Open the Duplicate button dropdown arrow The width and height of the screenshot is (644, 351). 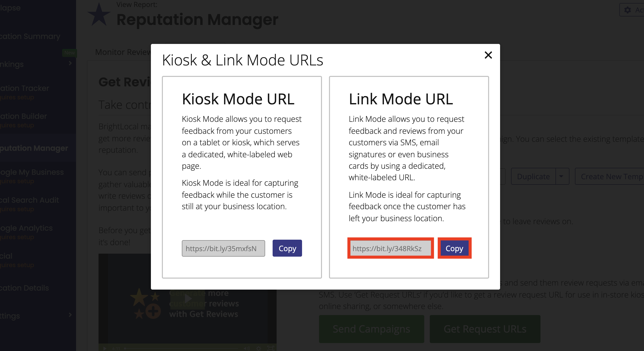click(562, 176)
